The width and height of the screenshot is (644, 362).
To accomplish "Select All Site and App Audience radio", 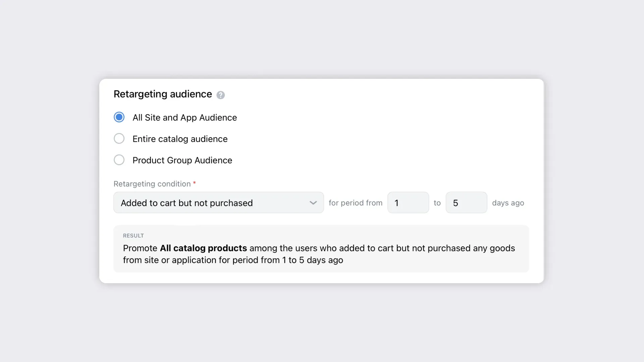I will click(x=119, y=117).
